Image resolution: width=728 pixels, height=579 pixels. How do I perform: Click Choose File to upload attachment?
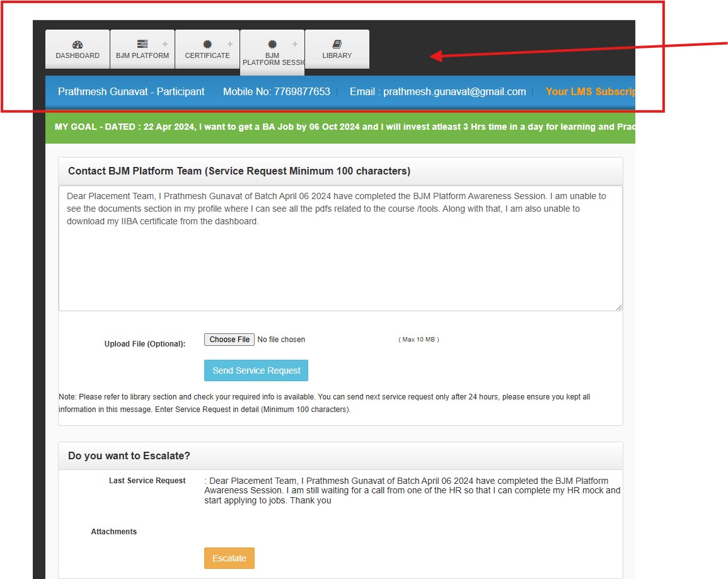pos(229,340)
